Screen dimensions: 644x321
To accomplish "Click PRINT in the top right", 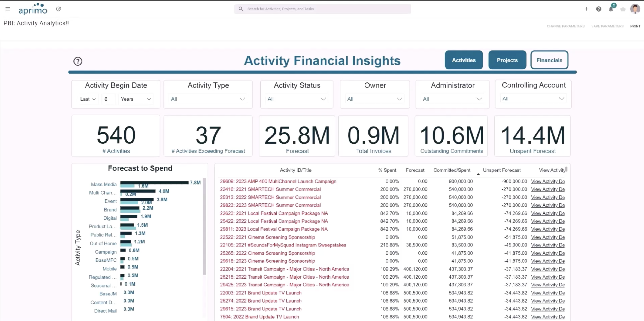I will coord(635,26).
